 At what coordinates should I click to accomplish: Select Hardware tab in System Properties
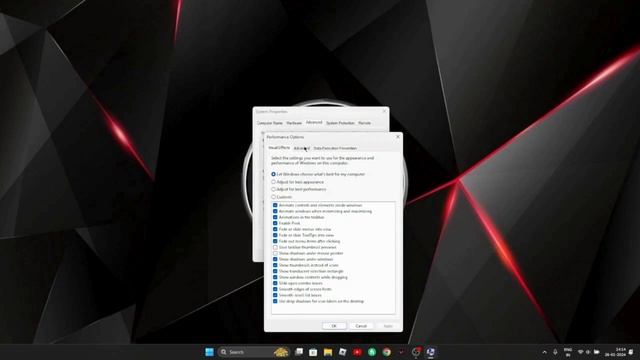point(294,123)
